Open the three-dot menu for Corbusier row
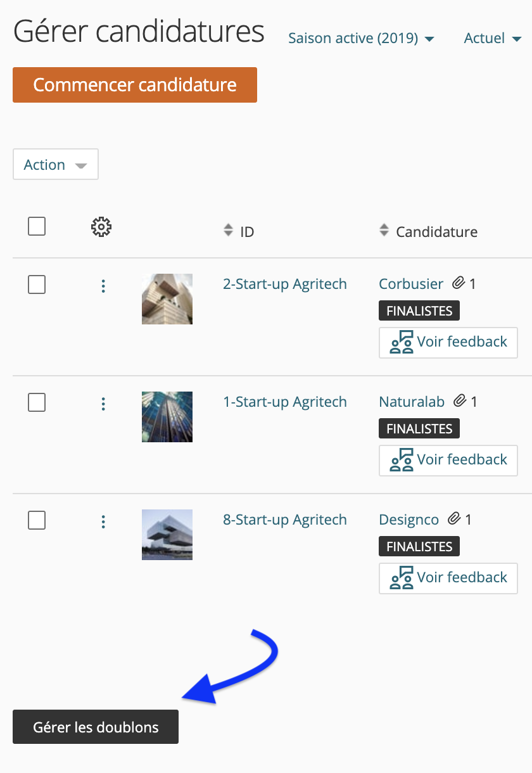Viewport: 532px width, 773px height. tap(103, 286)
